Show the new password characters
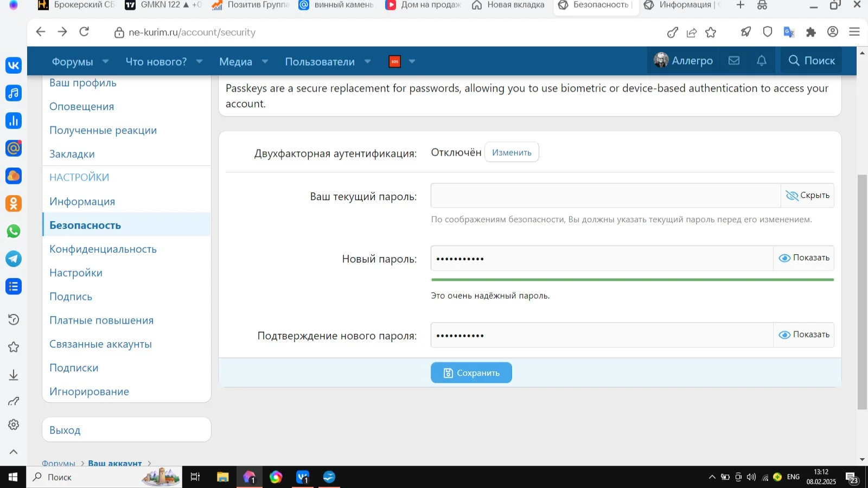 coord(804,258)
